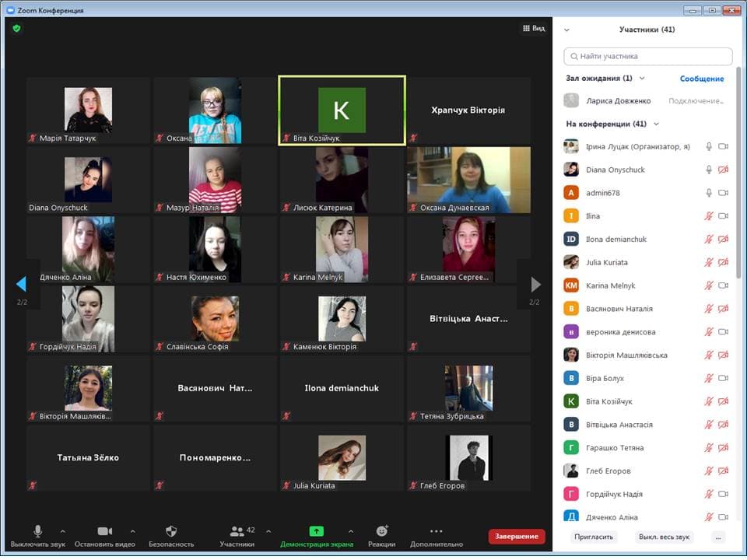Image resolution: width=747 pixels, height=560 pixels.
Task: Click muted mic icon for Глеб Егоров row
Action: pyautogui.click(x=708, y=471)
